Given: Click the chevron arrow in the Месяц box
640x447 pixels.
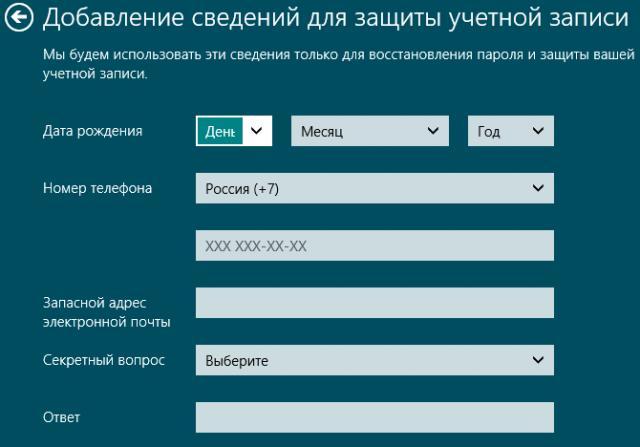Looking at the screenshot, I should click(x=432, y=131).
